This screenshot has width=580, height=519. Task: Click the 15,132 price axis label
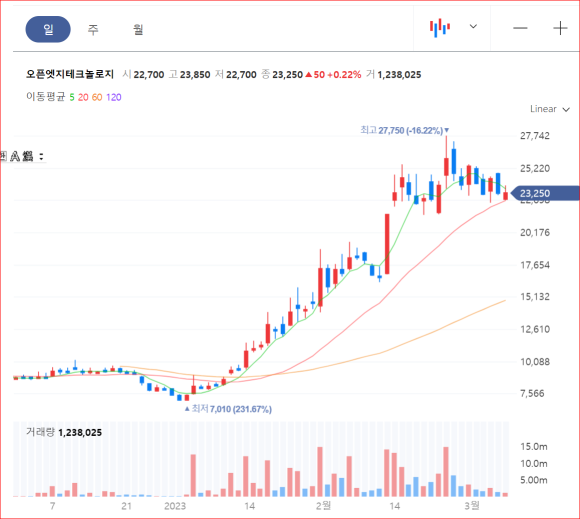coord(535,297)
